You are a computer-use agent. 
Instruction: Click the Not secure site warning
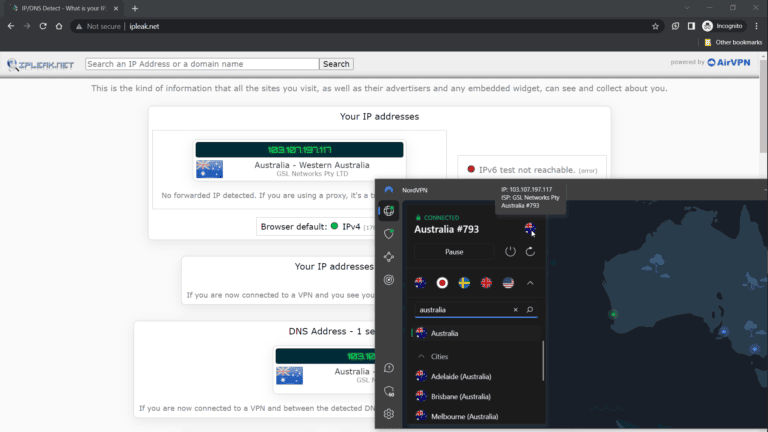pos(98,26)
